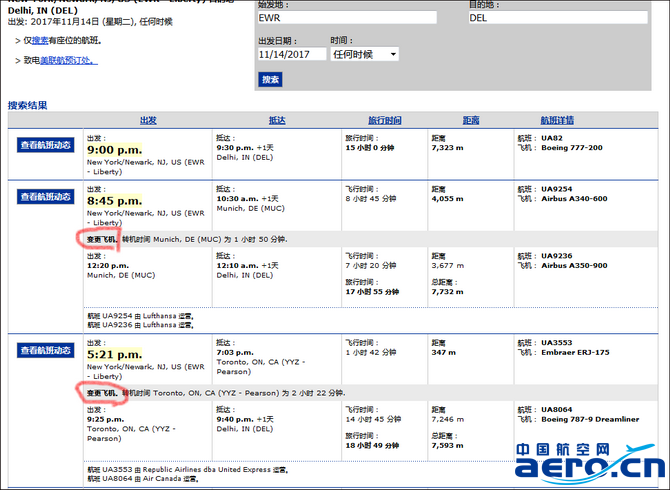
Task: Open the 搜索 link for available-seat flights
Action: pos(40,41)
